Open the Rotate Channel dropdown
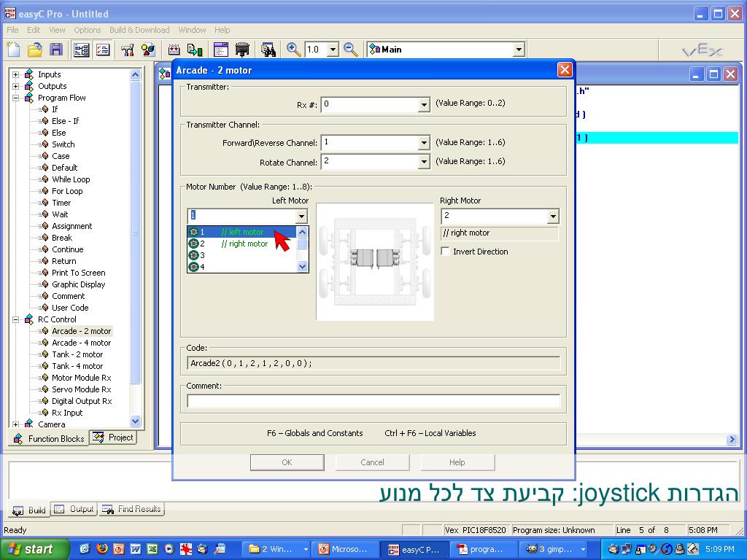 click(424, 162)
